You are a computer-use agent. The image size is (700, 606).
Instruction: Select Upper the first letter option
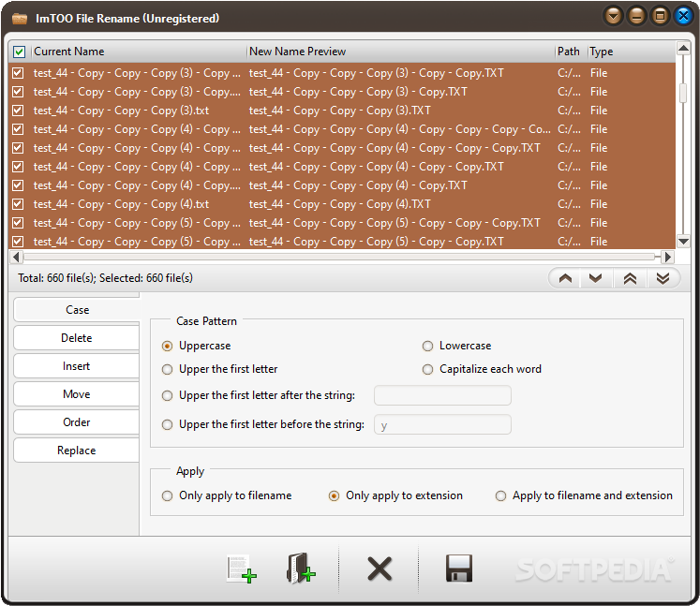pyautogui.click(x=167, y=369)
